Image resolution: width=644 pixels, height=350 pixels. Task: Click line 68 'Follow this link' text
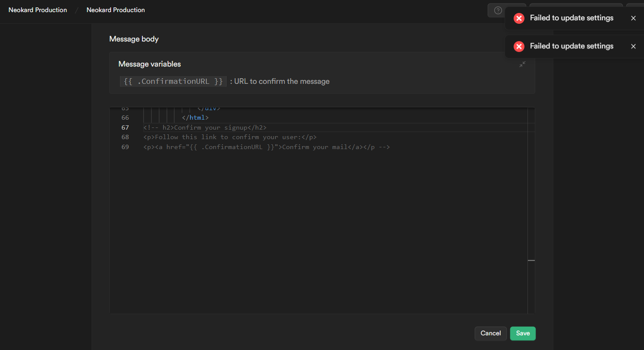tap(230, 137)
